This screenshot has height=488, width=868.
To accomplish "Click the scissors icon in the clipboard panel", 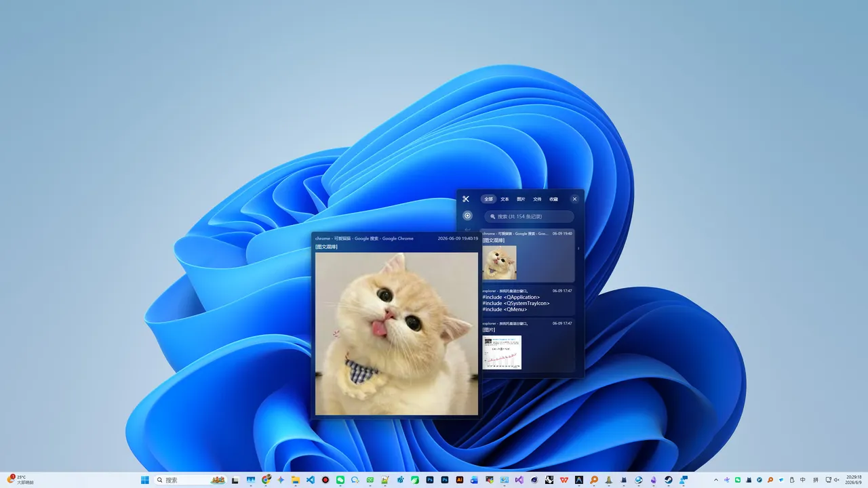I will coord(466,199).
